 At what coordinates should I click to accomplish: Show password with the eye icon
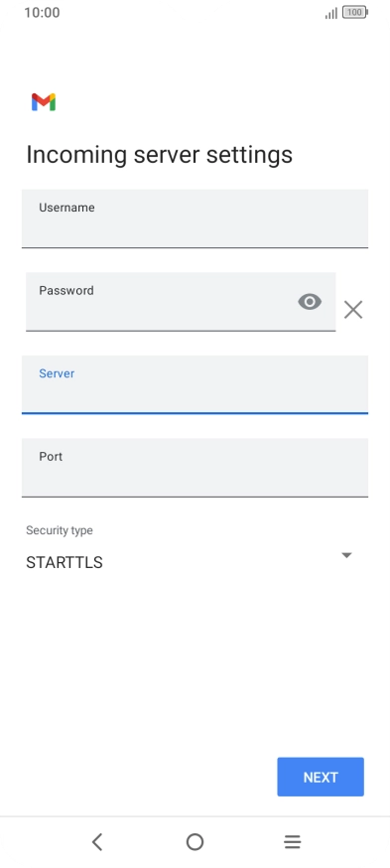(x=310, y=302)
